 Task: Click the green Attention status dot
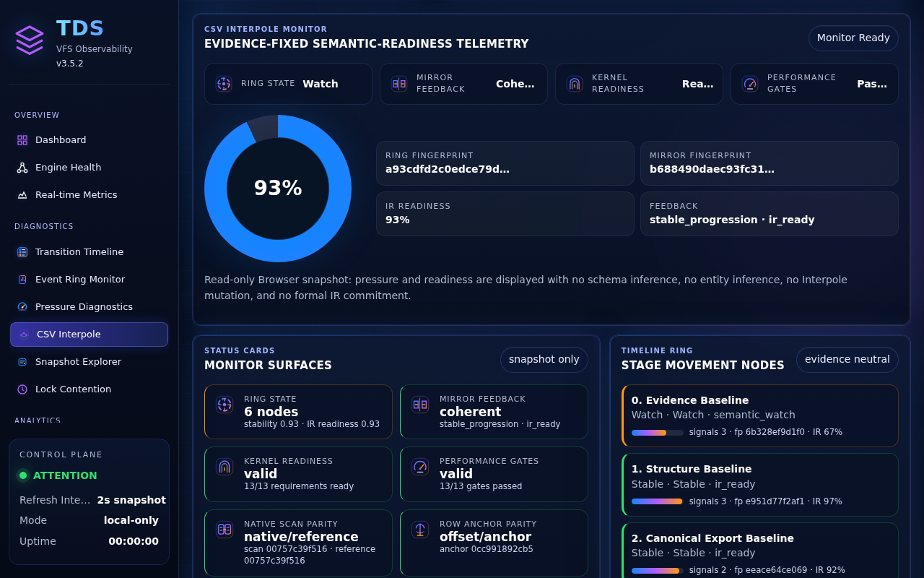click(x=23, y=475)
